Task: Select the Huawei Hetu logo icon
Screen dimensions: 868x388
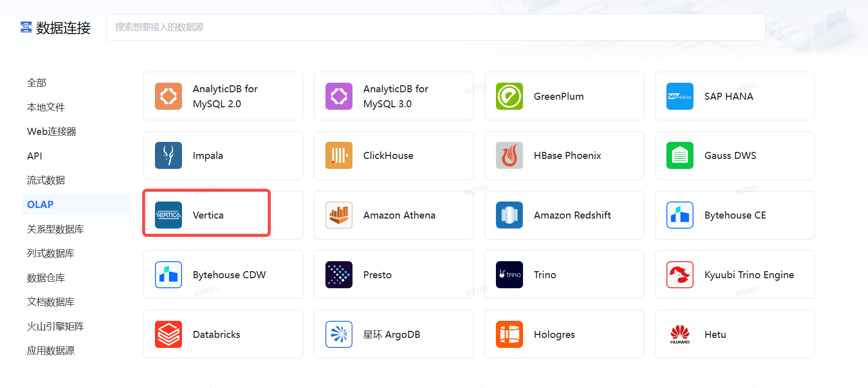Action: 679,334
